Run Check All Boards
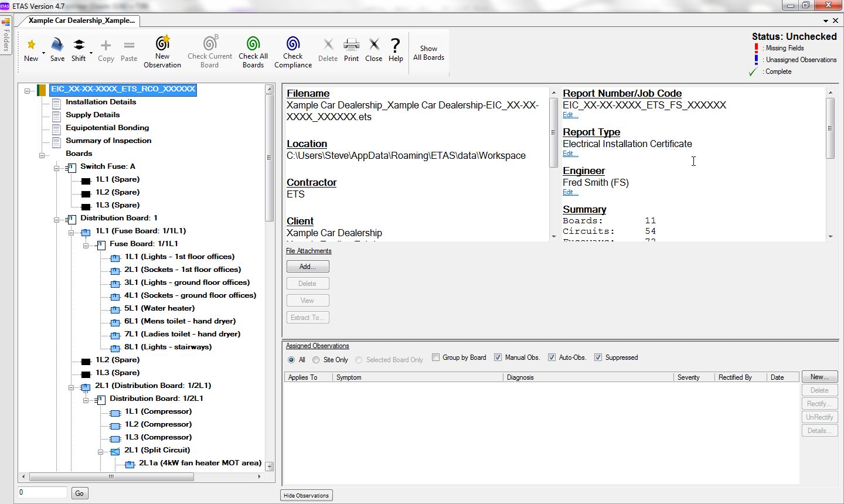Screen dimensions: 844x504 pyautogui.click(x=253, y=52)
